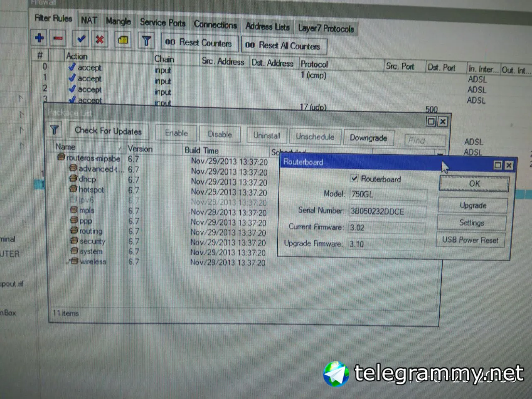Screen dimensions: 532x399
Task: Click the Disable button in Package List
Action: tap(220, 134)
